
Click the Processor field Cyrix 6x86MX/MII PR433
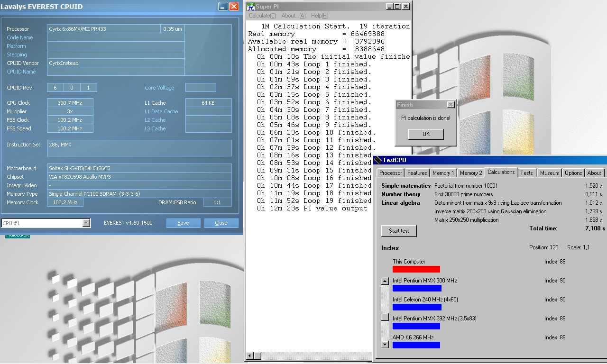(103, 29)
